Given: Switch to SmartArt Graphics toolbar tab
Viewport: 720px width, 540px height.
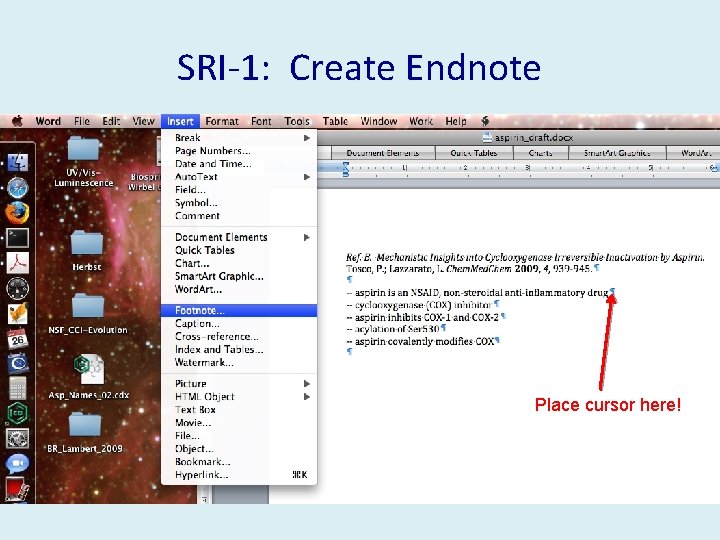Looking at the screenshot, I should pyautogui.click(x=617, y=153).
